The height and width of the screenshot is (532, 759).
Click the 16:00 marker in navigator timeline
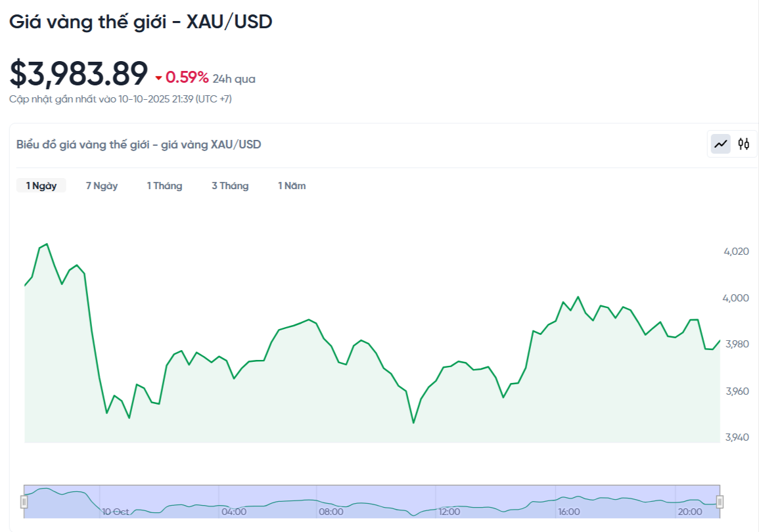pyautogui.click(x=568, y=512)
